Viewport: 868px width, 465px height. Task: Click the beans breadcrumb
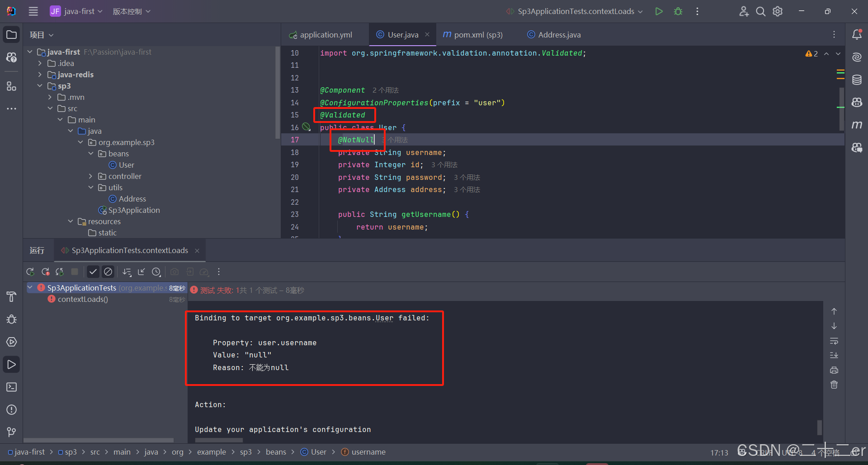coord(276,452)
